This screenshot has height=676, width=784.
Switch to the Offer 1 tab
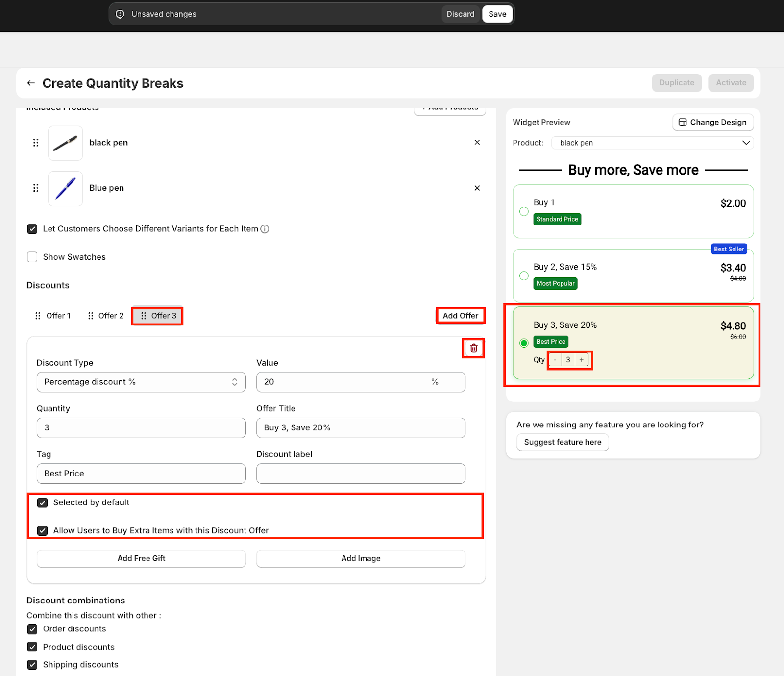pyautogui.click(x=53, y=316)
